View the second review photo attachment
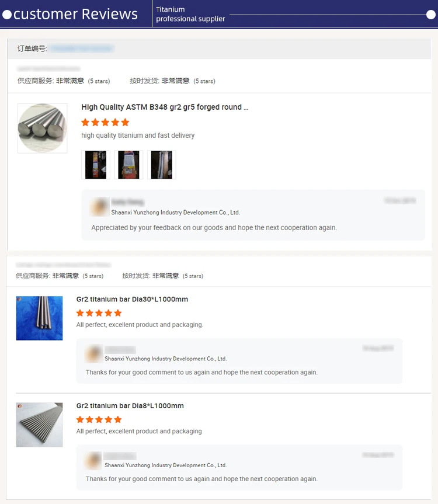Screen dimensions: 438x504 click(128, 165)
